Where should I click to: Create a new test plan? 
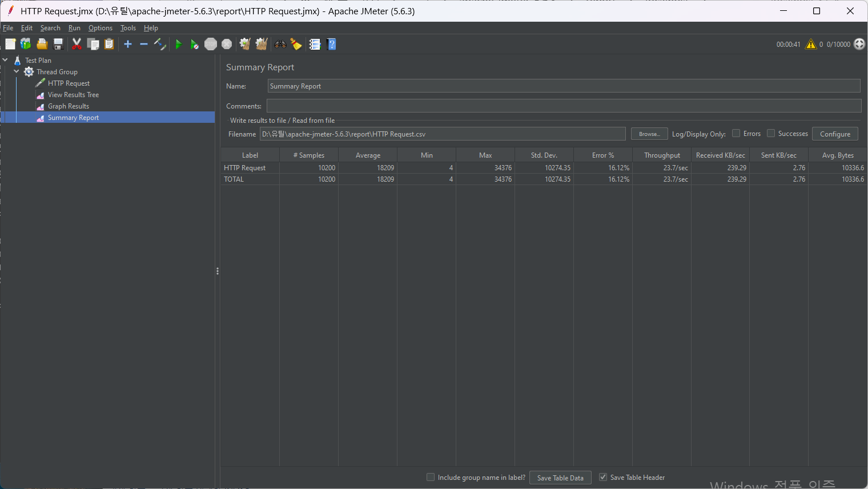click(x=10, y=44)
